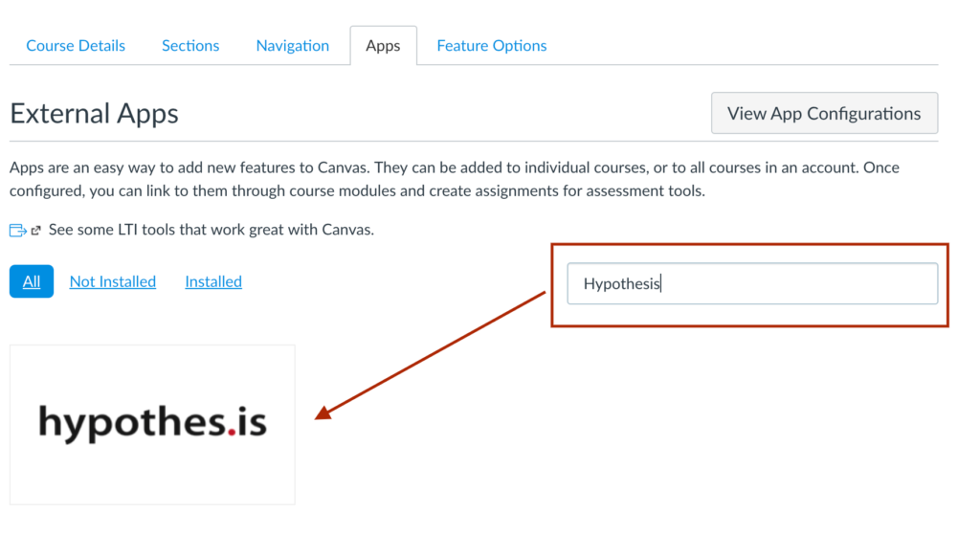
Task: Click the word 'hypothes' in app logo
Action: (x=132, y=424)
